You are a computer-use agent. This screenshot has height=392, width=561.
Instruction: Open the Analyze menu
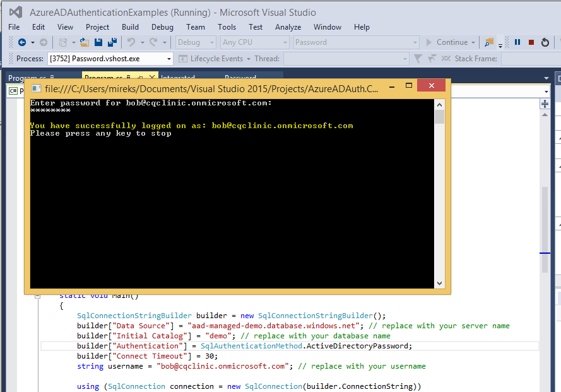288,27
